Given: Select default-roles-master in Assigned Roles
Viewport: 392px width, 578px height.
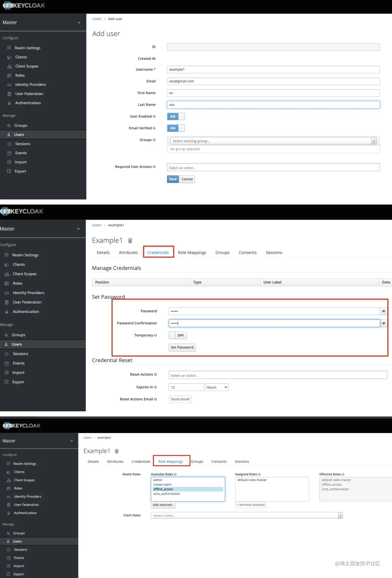Looking at the screenshot, I should click(252, 480).
